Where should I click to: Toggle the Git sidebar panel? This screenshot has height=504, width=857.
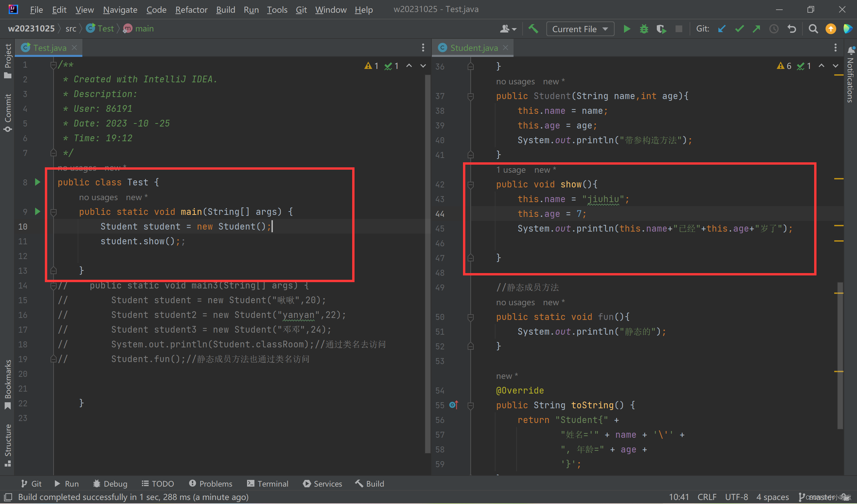(x=30, y=483)
